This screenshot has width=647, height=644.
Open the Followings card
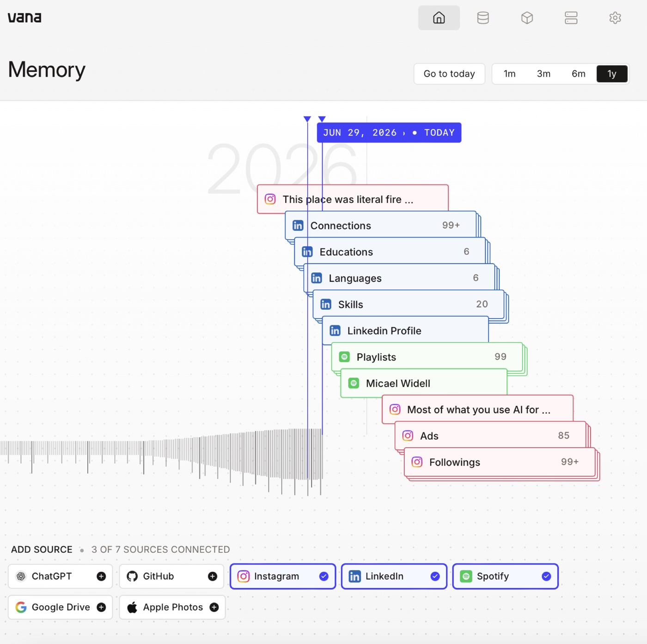[500, 462]
